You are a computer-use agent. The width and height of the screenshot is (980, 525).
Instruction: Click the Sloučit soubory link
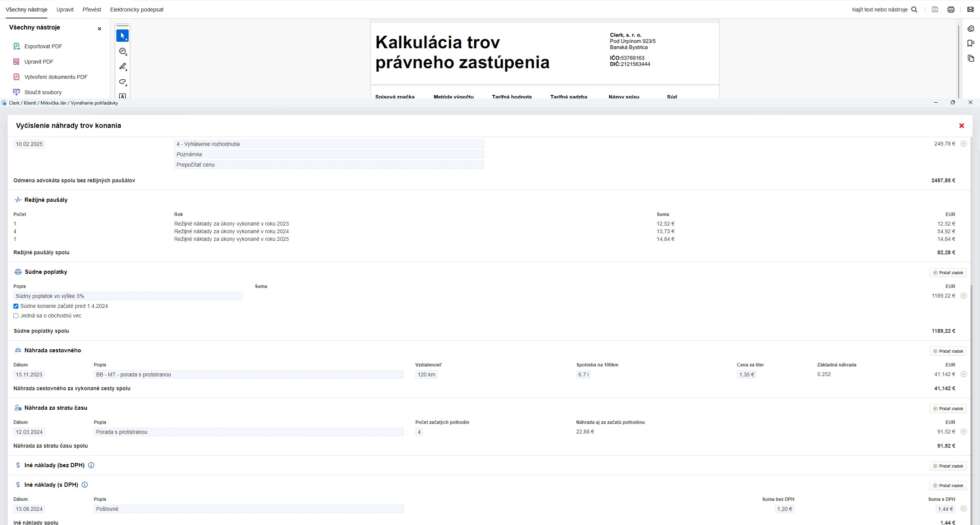[x=43, y=92]
